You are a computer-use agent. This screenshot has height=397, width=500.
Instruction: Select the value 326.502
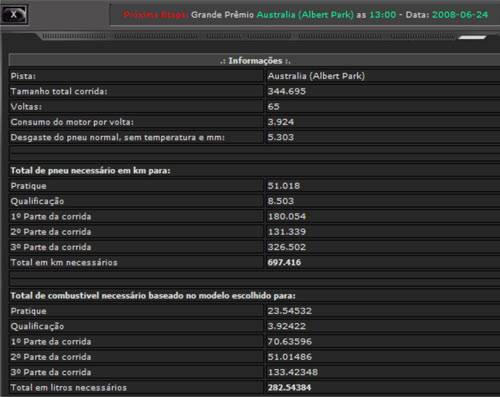point(287,247)
